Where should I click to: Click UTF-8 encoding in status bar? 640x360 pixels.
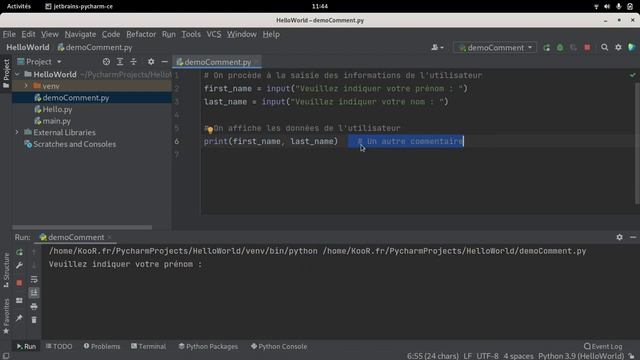pos(487,356)
